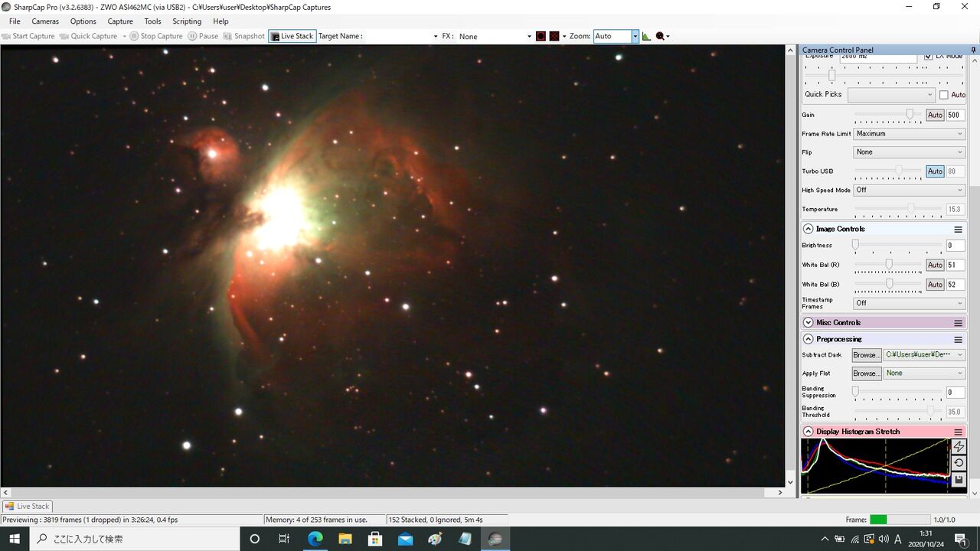Open the Image Controls hamburger menu

point(958,229)
